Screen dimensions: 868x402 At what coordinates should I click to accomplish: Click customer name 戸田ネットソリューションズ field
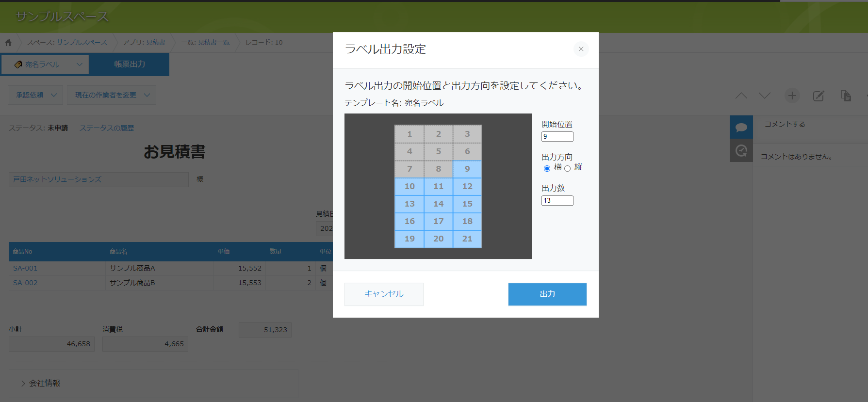tap(98, 179)
